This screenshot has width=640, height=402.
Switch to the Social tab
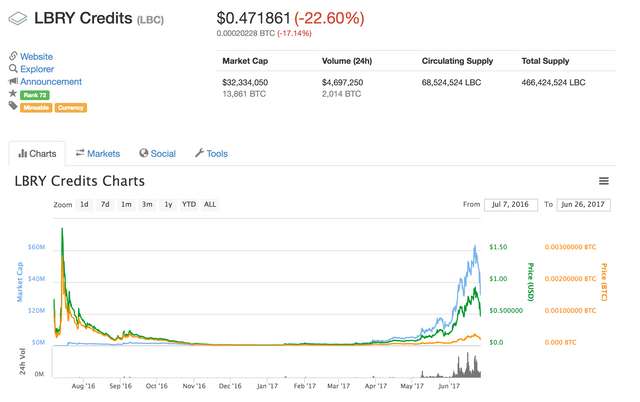158,153
